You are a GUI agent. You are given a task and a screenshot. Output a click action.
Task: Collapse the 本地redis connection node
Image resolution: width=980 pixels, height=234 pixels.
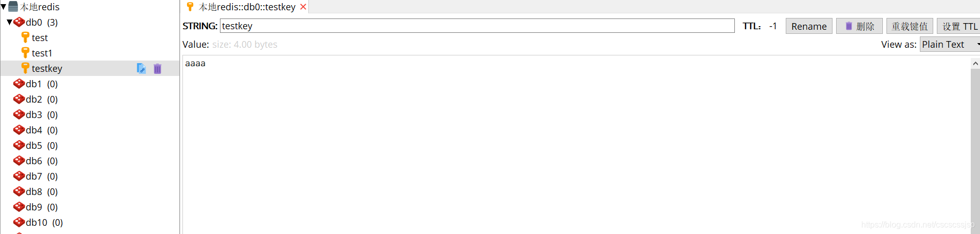click(x=3, y=7)
